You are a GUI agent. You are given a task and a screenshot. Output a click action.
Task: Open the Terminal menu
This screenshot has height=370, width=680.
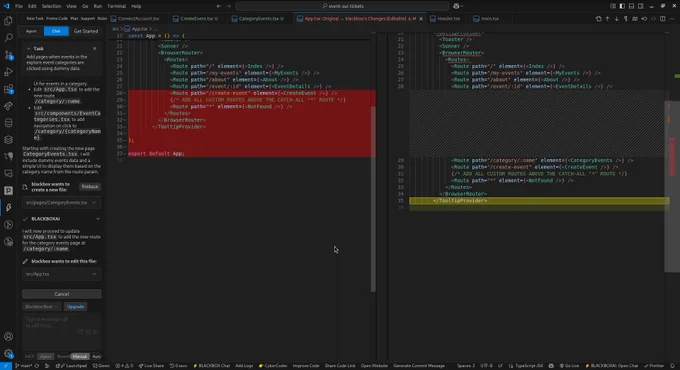tap(116, 6)
